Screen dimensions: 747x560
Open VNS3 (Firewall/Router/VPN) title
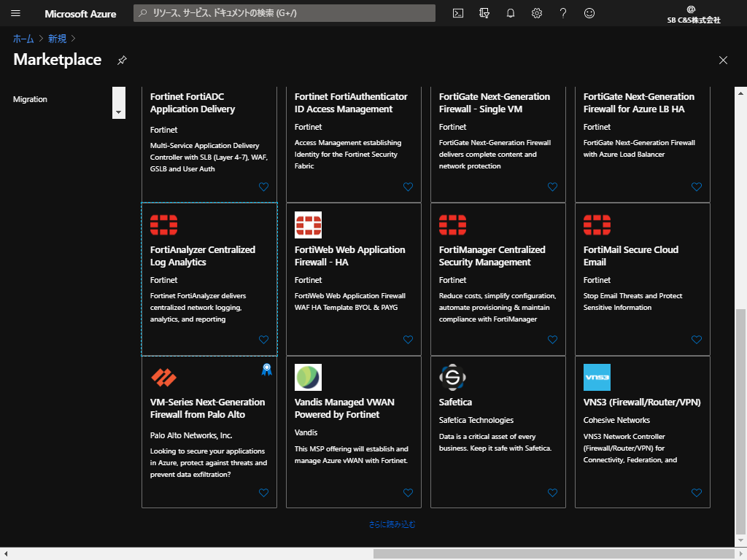click(642, 402)
